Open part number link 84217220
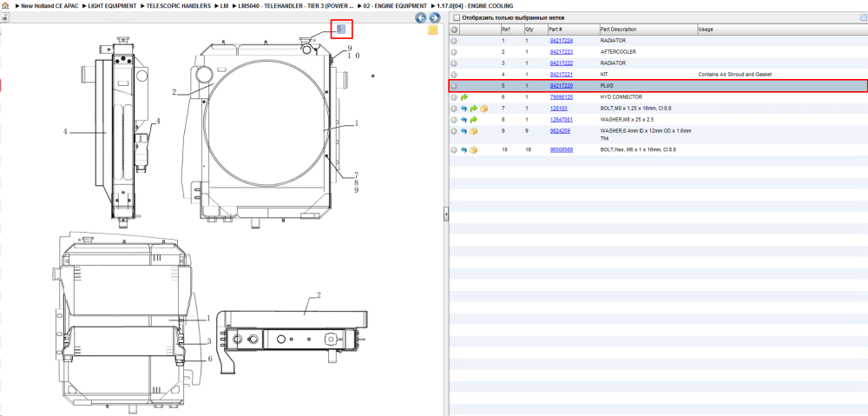 click(x=561, y=86)
